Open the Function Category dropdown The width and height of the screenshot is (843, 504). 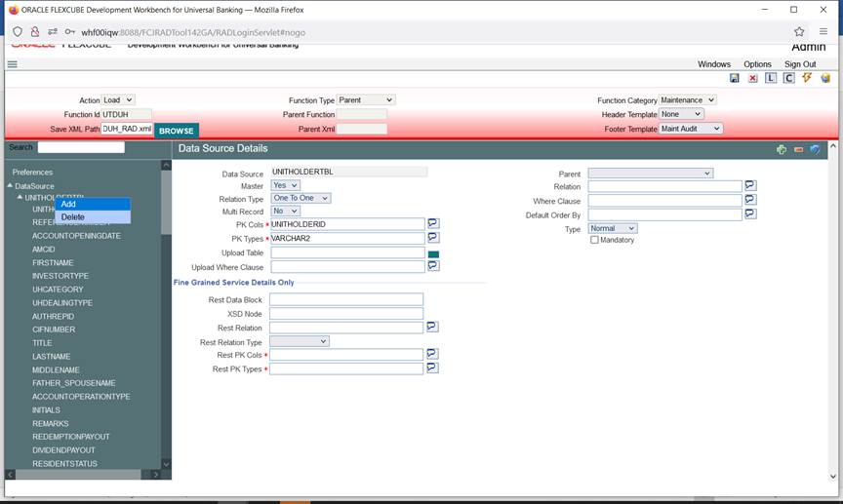(x=688, y=100)
